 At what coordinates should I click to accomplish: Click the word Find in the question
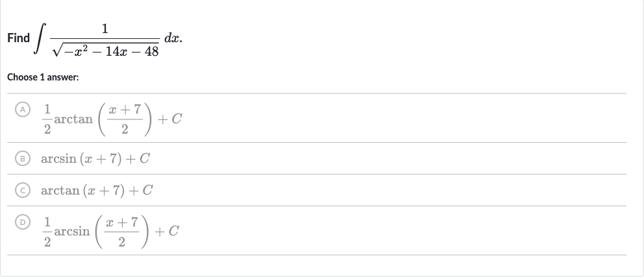tap(18, 38)
